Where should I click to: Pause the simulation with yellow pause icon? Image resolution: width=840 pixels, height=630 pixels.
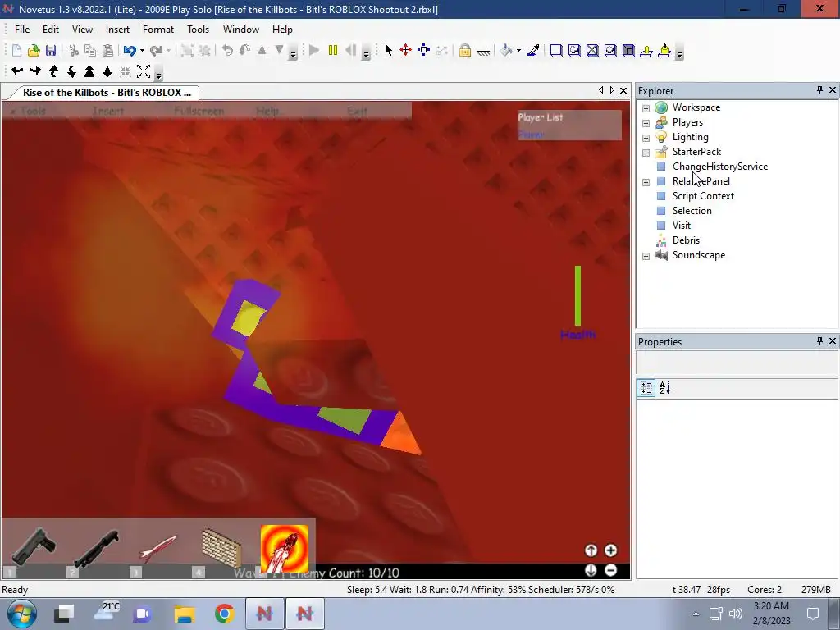coord(333,50)
